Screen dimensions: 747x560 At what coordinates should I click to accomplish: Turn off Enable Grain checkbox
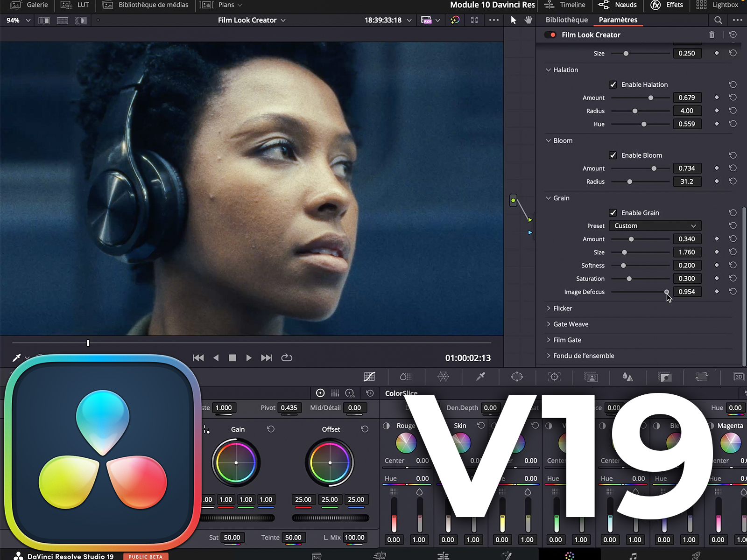(613, 213)
